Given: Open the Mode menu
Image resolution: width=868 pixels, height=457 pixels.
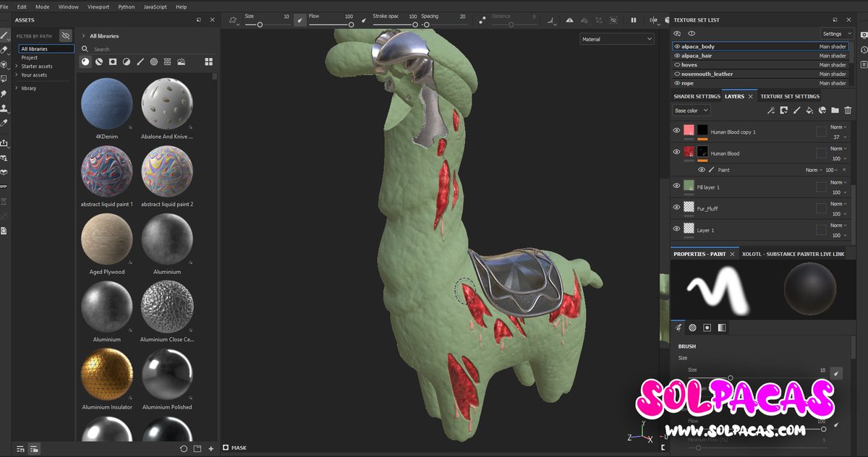Looking at the screenshot, I should (43, 7).
